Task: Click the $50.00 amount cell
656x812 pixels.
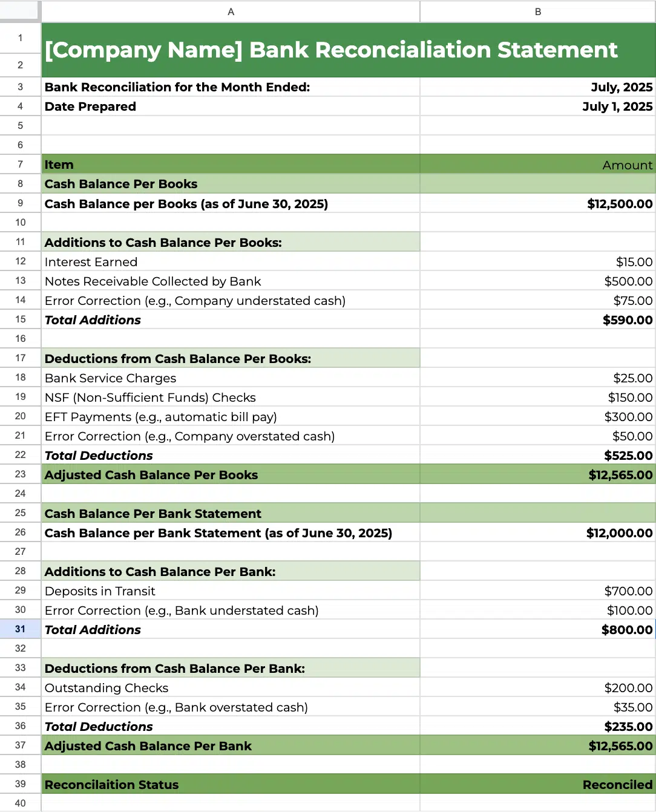Action: point(537,436)
